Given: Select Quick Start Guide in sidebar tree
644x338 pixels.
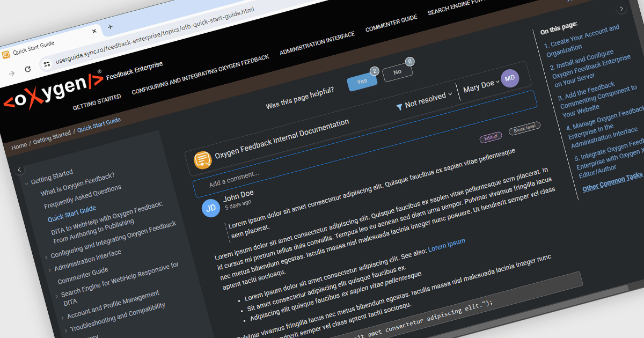Looking at the screenshot, I should tap(72, 214).
